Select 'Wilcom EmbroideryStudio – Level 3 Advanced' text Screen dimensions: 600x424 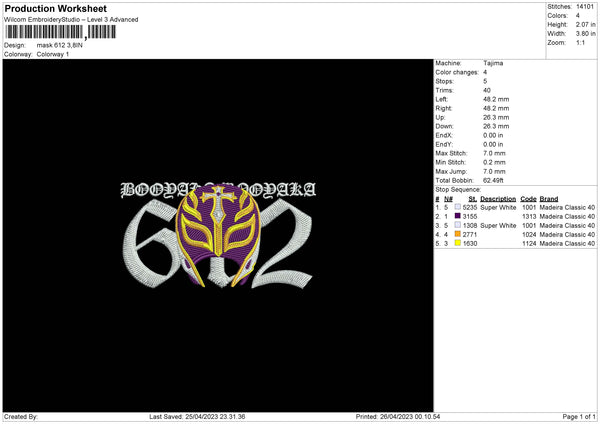[71, 20]
